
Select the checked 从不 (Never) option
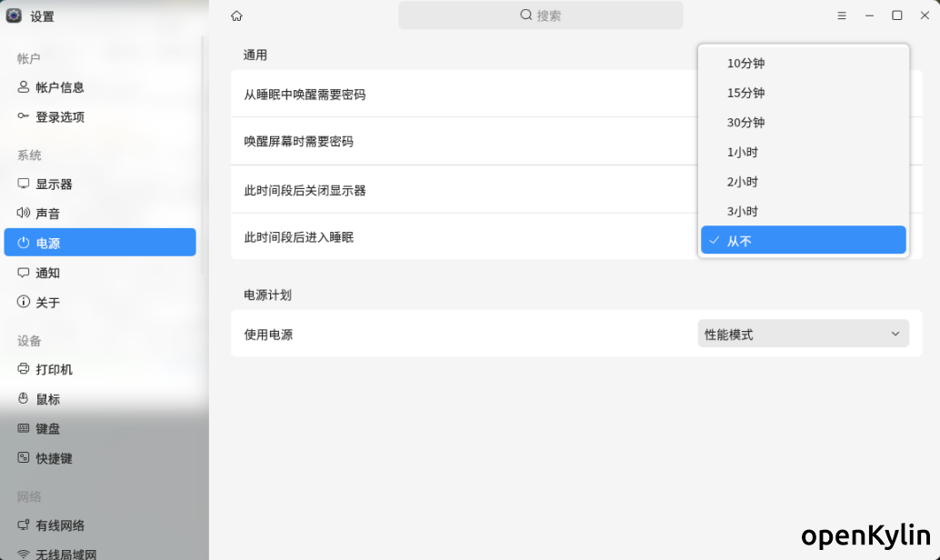click(803, 241)
